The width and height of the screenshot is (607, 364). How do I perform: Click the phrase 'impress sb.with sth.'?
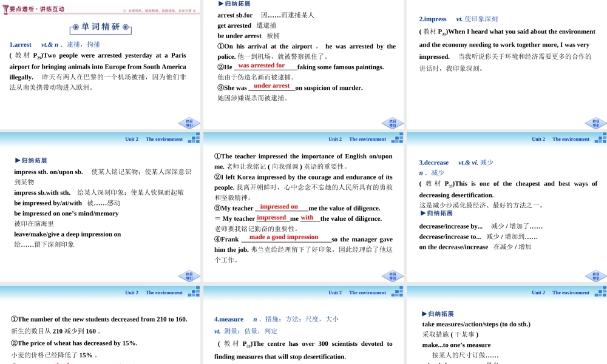point(42,192)
